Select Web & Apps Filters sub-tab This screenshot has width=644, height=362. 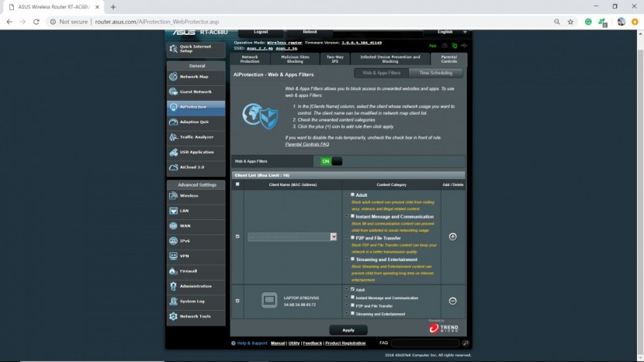(x=382, y=73)
